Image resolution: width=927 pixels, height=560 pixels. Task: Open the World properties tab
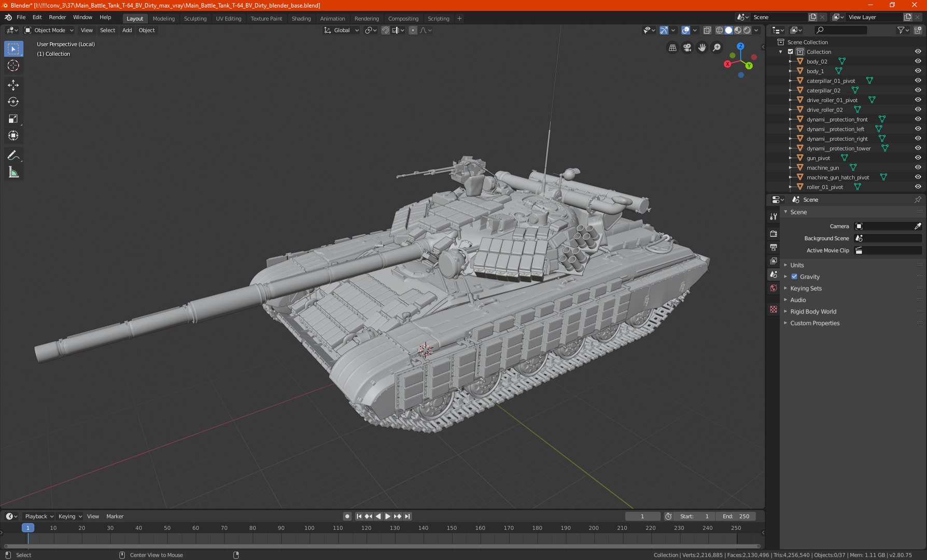tap(774, 288)
